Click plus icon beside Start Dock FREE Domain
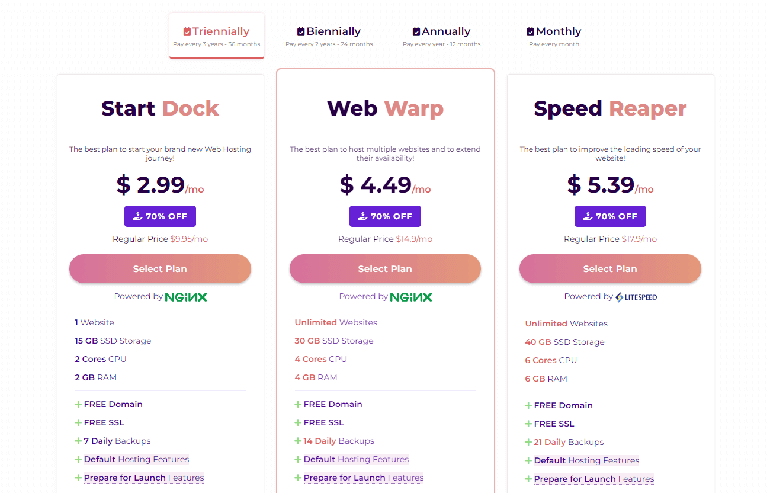 click(x=78, y=404)
